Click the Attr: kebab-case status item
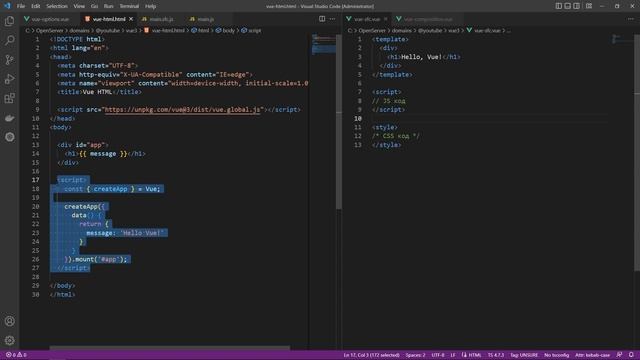Viewport: 640px width, 360px height. point(592,355)
